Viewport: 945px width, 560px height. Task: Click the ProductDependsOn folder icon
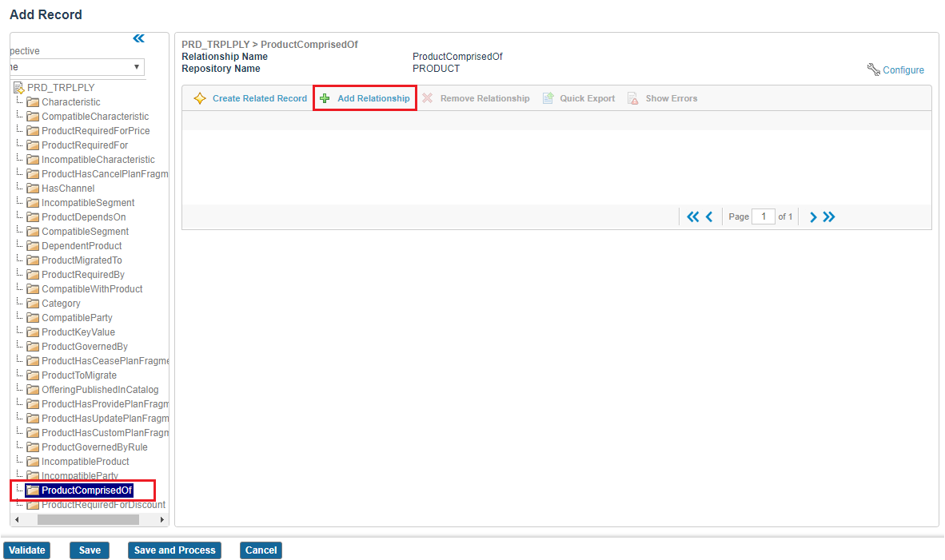tap(33, 217)
